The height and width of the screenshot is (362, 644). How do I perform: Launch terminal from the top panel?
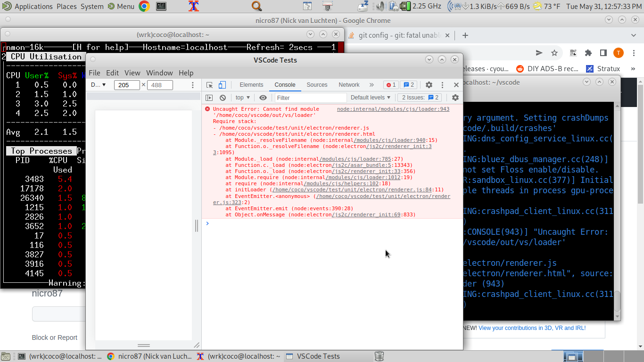click(x=161, y=6)
